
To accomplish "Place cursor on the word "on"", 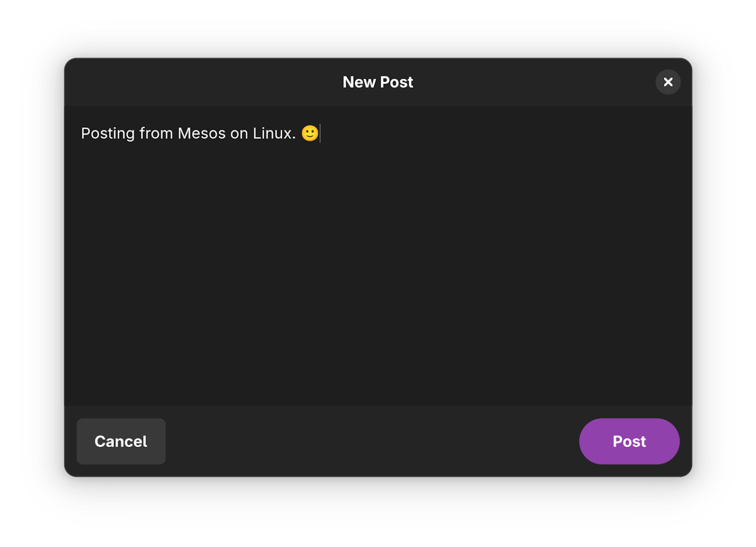I will click(x=239, y=133).
